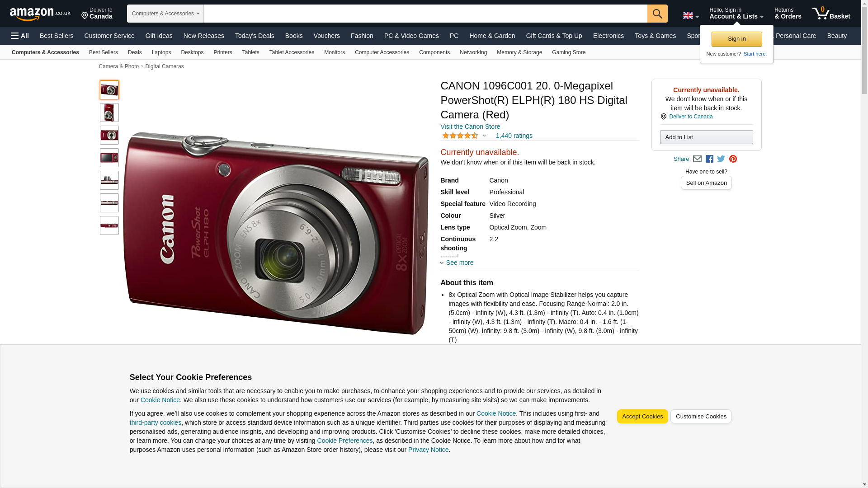Open Today's Deals menu item
The height and width of the screenshot is (488, 868).
tap(255, 36)
